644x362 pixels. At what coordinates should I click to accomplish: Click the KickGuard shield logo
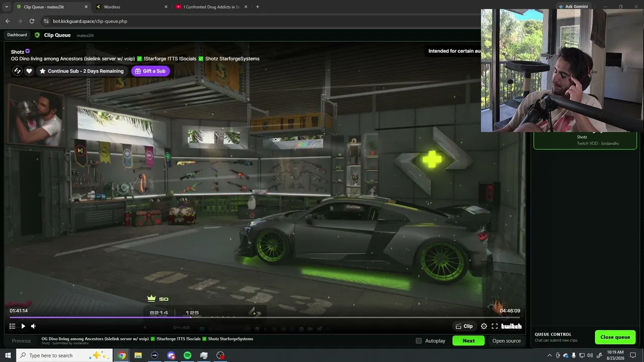tap(37, 35)
